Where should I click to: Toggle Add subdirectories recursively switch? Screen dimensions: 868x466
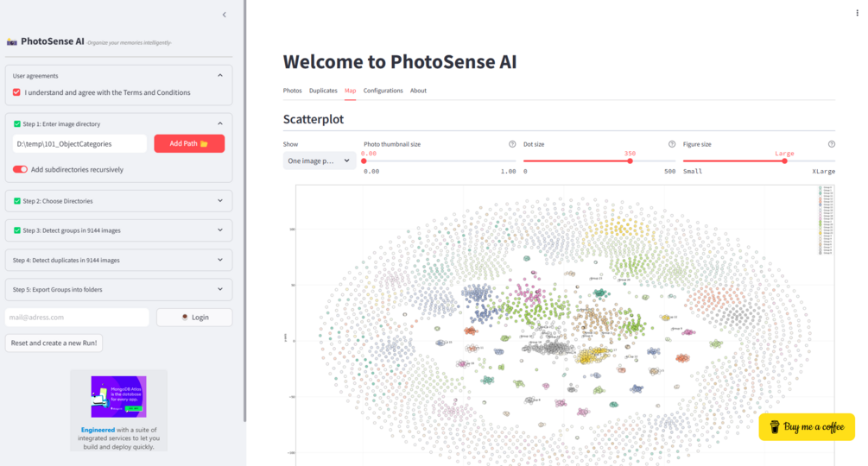(20, 169)
